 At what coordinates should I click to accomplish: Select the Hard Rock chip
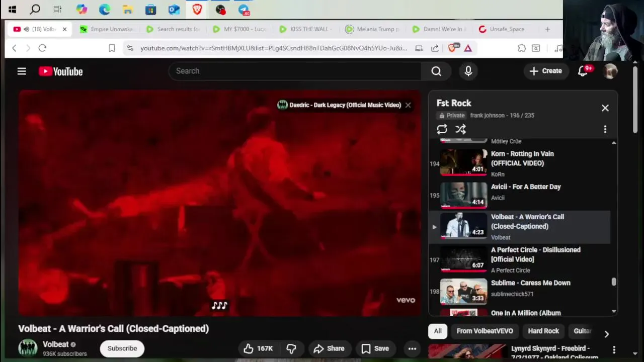tap(543, 331)
